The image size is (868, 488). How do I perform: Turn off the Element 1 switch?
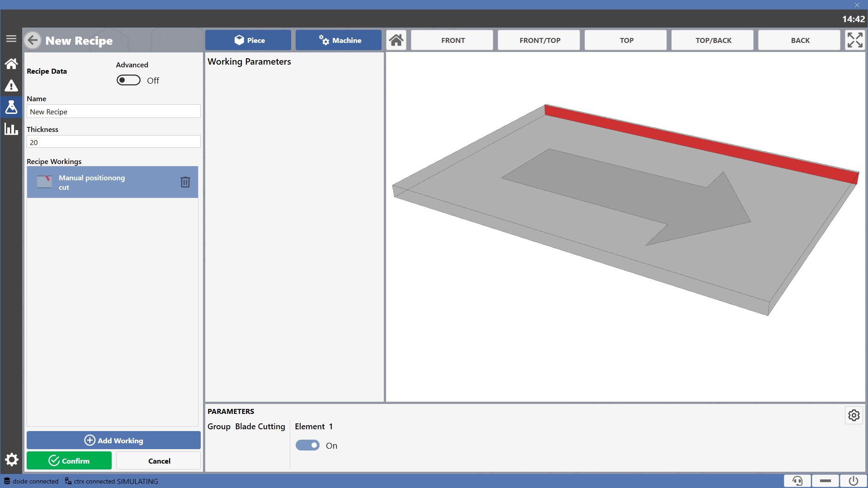pyautogui.click(x=307, y=445)
